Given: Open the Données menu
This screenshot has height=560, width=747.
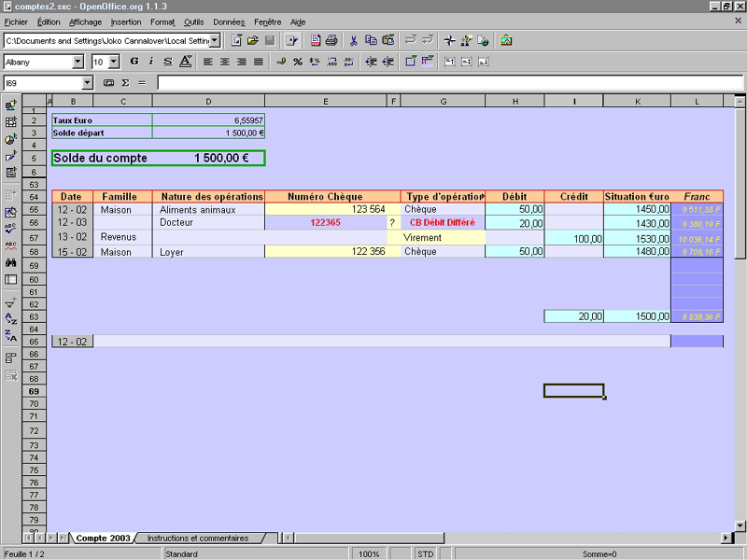Looking at the screenshot, I should 229,21.
